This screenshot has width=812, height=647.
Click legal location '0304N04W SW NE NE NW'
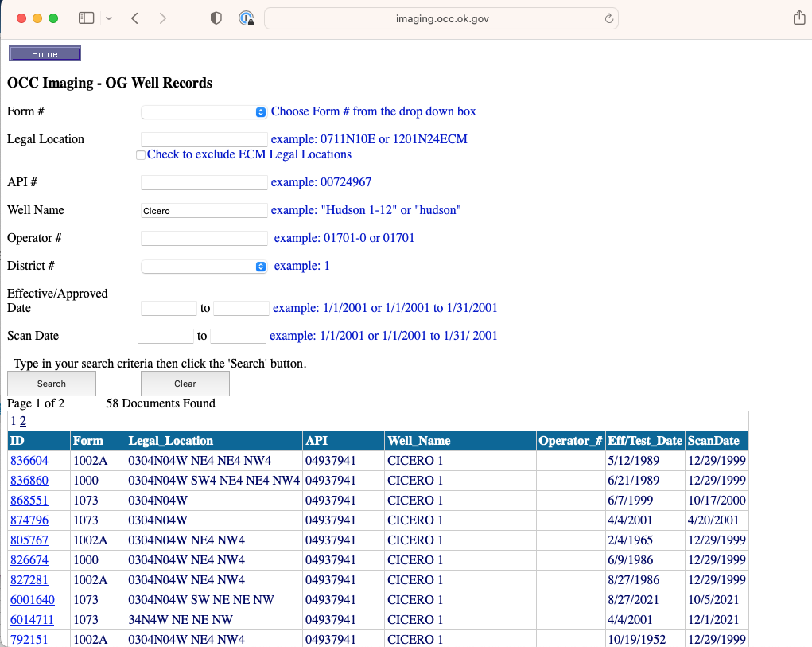[x=201, y=600]
